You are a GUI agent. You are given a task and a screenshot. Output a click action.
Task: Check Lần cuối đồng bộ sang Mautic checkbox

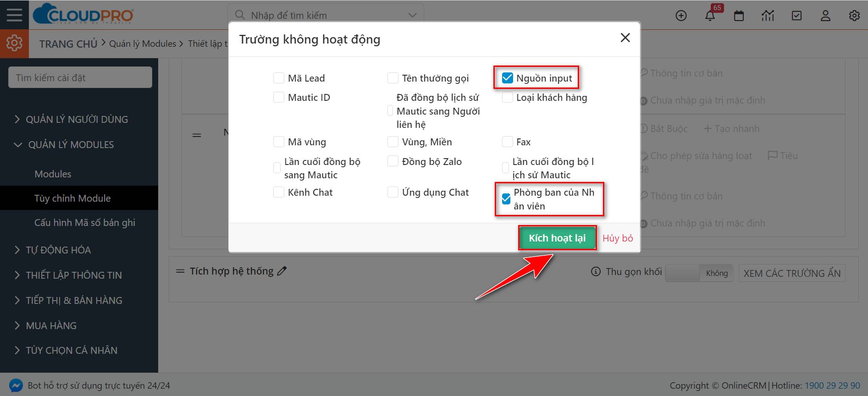pyautogui.click(x=277, y=168)
